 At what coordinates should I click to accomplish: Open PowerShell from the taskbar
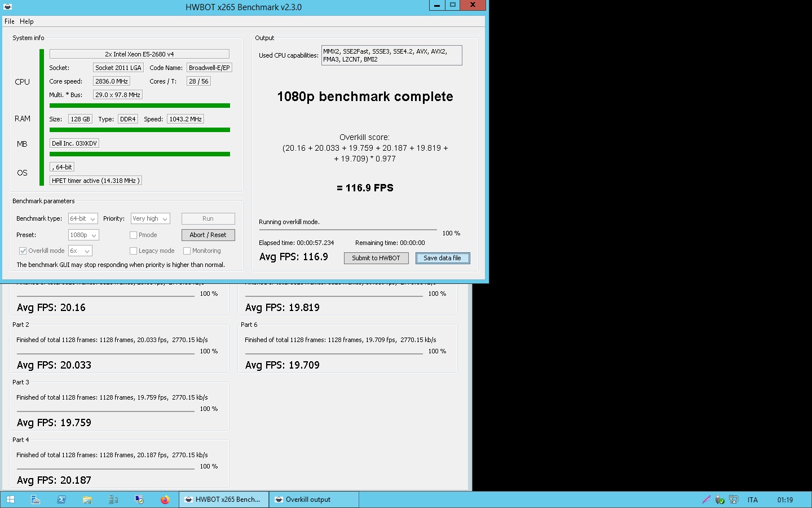coord(61,500)
